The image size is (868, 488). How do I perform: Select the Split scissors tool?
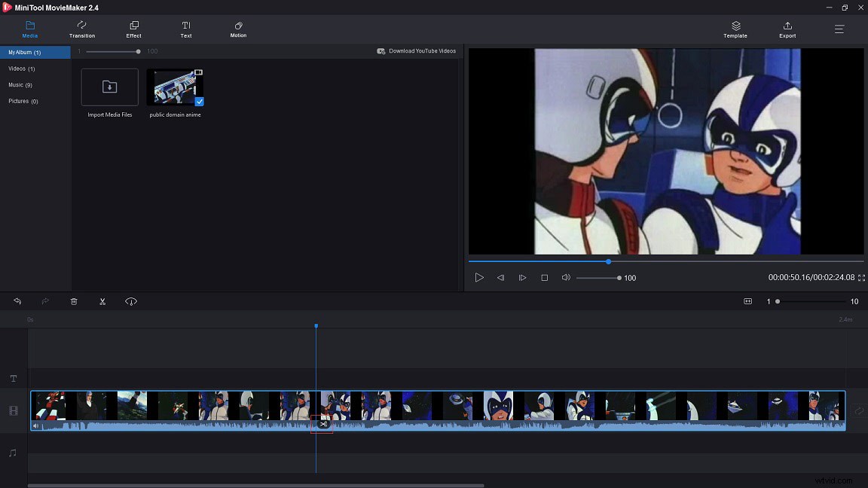(x=102, y=301)
